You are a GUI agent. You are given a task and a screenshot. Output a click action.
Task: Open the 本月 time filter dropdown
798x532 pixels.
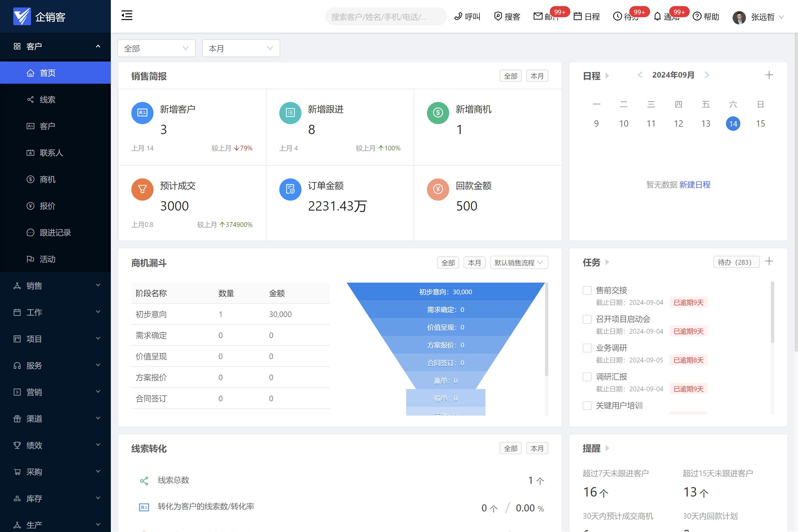click(241, 48)
